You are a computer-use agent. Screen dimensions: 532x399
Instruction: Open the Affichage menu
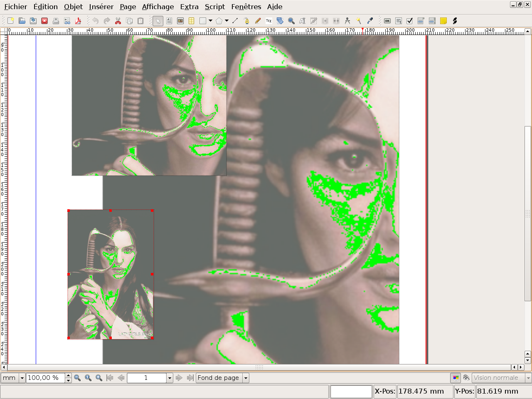pos(158,7)
